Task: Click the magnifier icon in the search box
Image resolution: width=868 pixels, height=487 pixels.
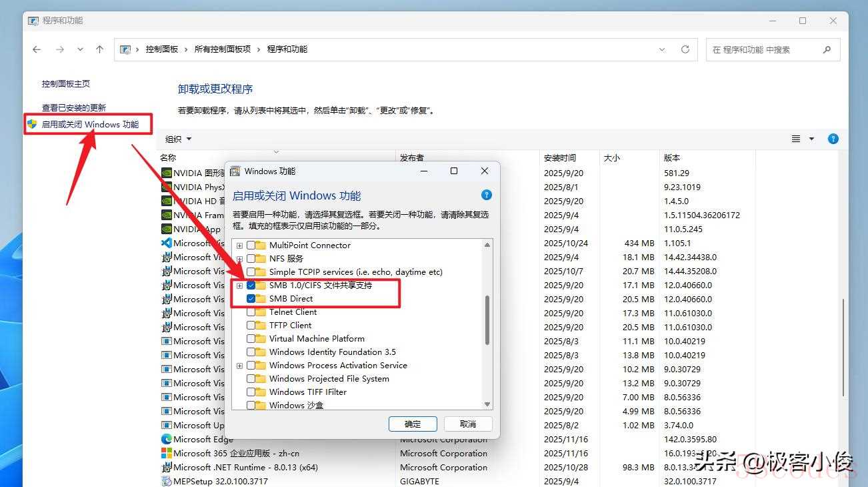Action: [827, 49]
